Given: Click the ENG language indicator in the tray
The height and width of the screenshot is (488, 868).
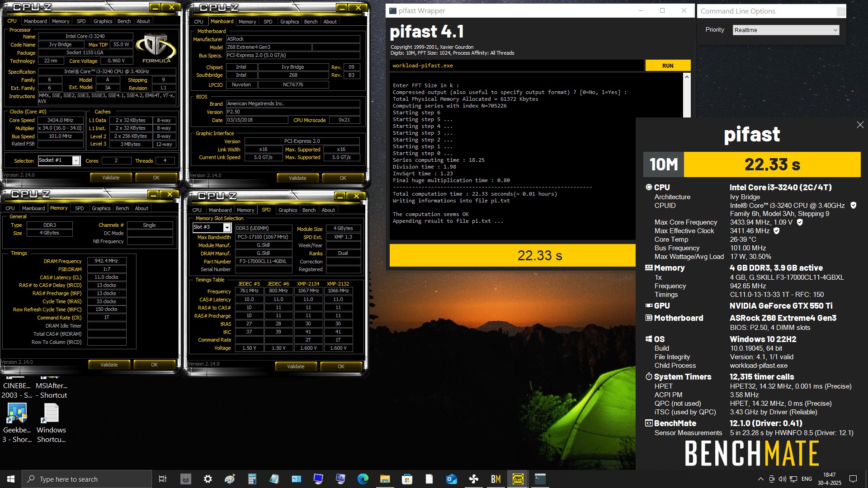Looking at the screenshot, I should pyautogui.click(x=807, y=479).
